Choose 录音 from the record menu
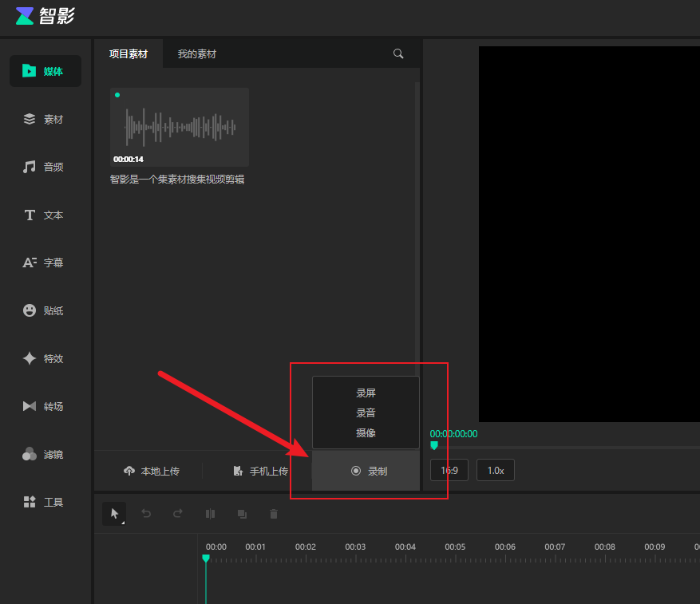Screen dimensions: 700x604 pyautogui.click(x=366, y=413)
